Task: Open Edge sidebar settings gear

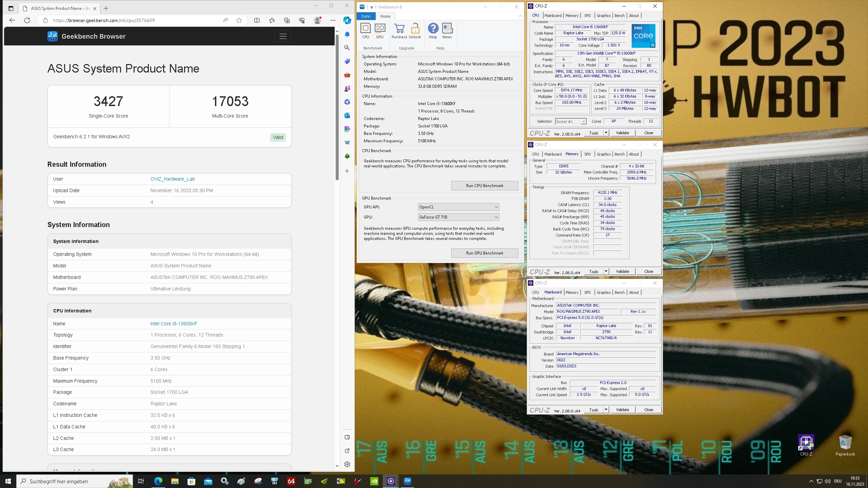Action: [x=347, y=464]
